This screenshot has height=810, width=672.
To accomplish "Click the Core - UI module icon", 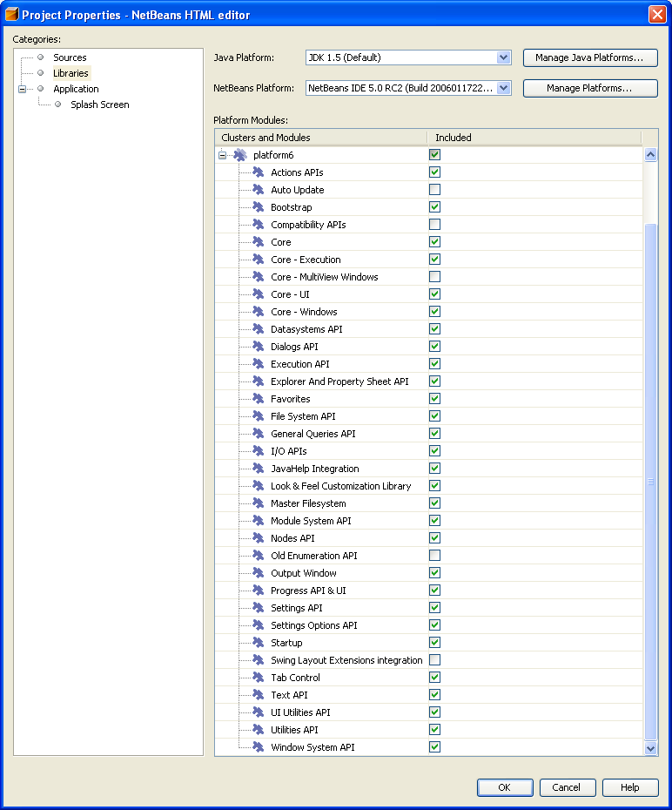I will [x=258, y=294].
